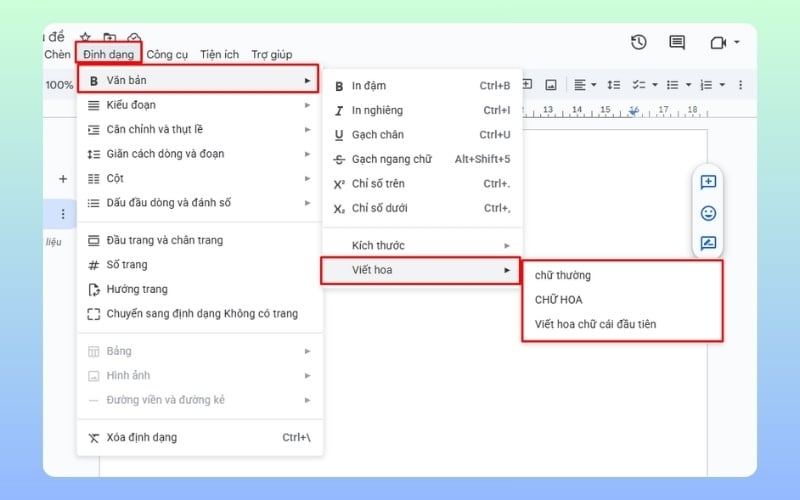Open bulleted list dropdown arrow
The height and width of the screenshot is (500, 800).
coord(688,85)
